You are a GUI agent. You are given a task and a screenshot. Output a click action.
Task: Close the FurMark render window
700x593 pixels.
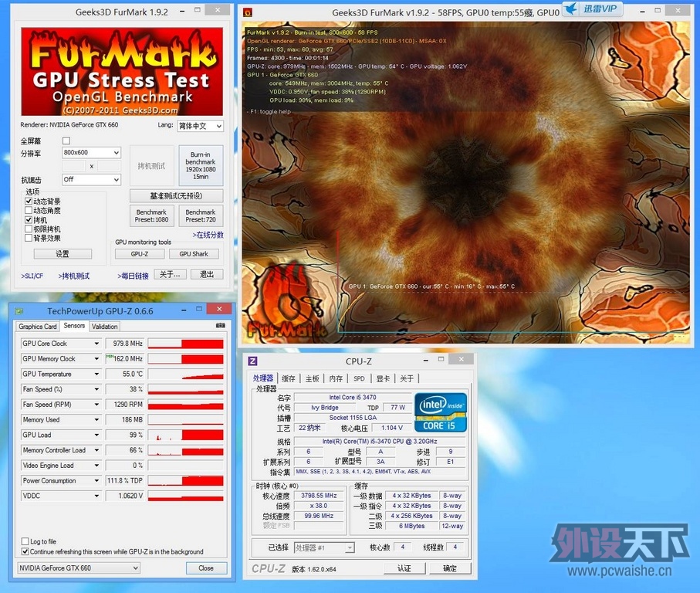[678, 10]
